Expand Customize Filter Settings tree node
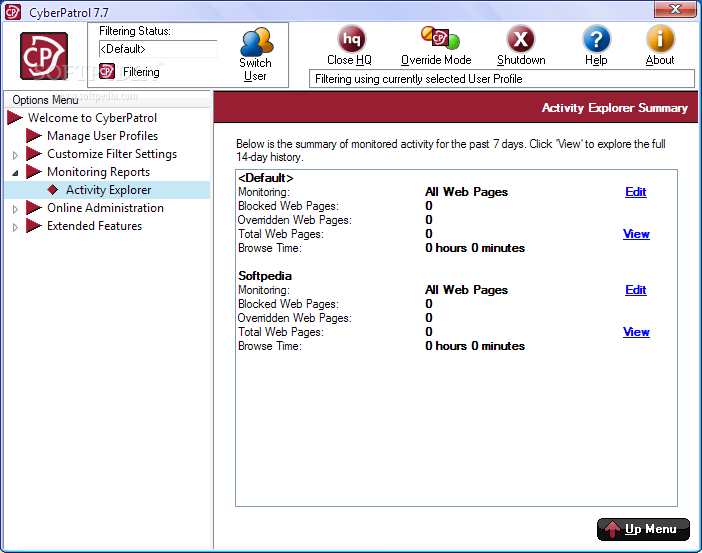Screen dimensions: 702x553 click(x=15, y=155)
